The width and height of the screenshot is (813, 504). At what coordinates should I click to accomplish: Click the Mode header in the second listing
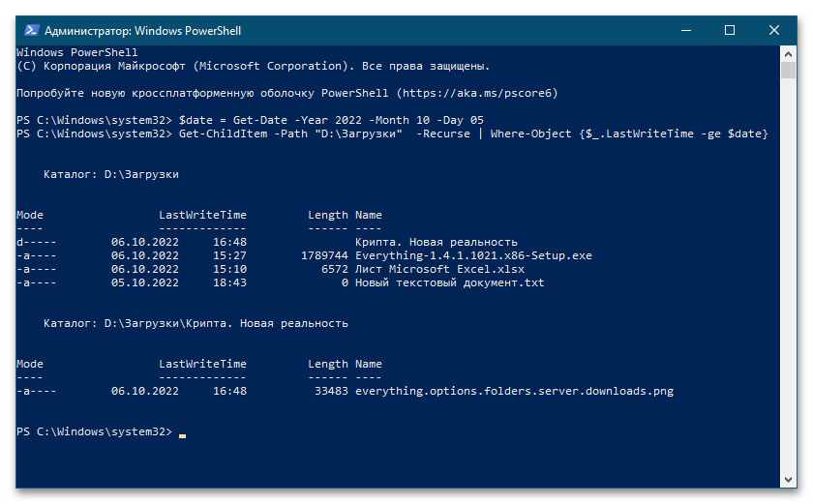[x=30, y=364]
